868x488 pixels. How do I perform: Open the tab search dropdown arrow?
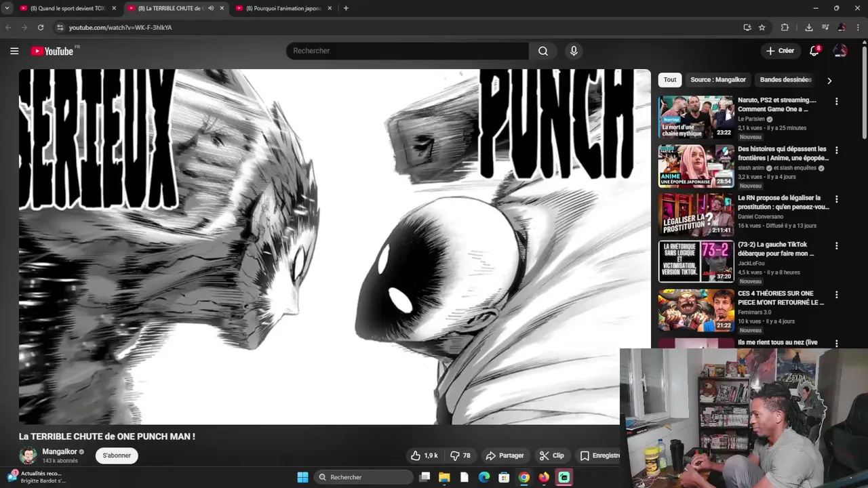pos(6,8)
